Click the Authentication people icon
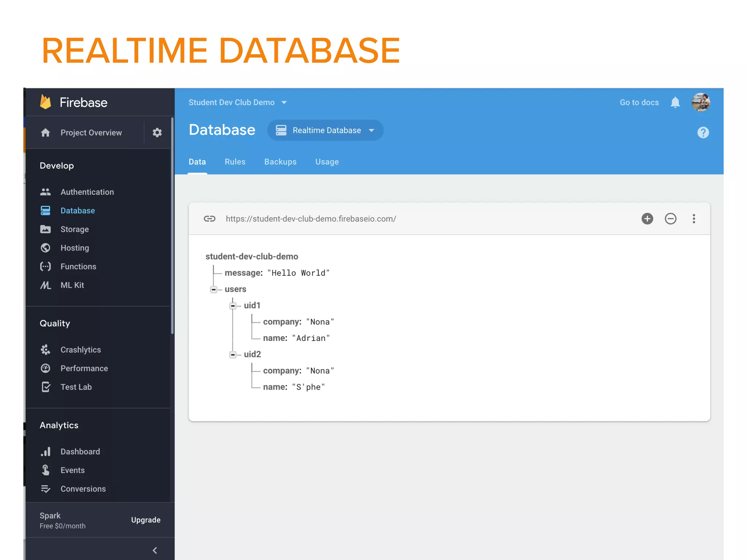This screenshot has width=747, height=560. click(45, 192)
